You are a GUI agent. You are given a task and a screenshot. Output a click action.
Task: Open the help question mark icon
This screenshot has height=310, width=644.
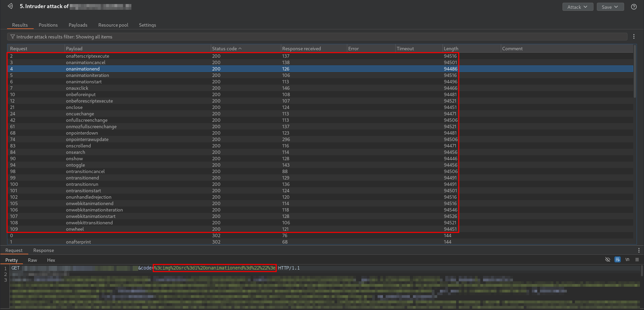coord(634,7)
